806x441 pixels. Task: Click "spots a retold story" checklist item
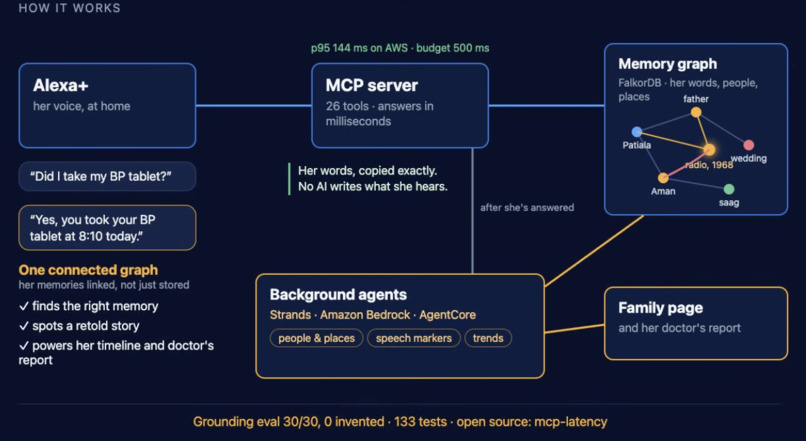tap(79, 326)
